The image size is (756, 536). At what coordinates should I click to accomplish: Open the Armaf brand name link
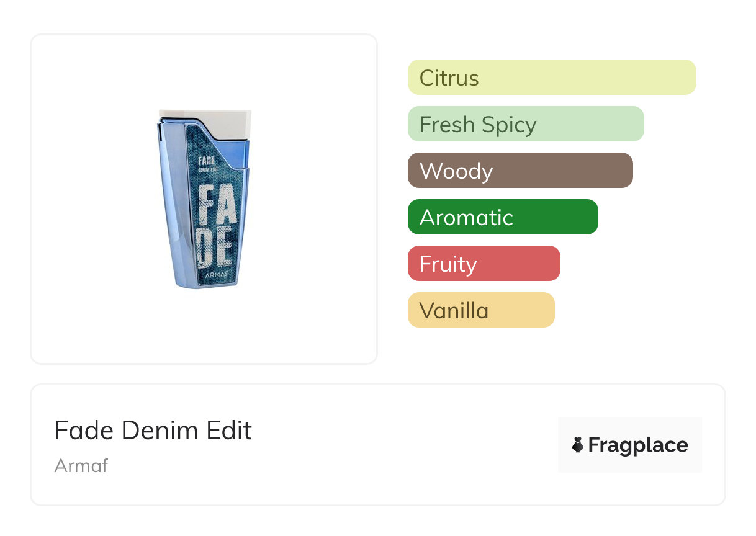pos(81,466)
